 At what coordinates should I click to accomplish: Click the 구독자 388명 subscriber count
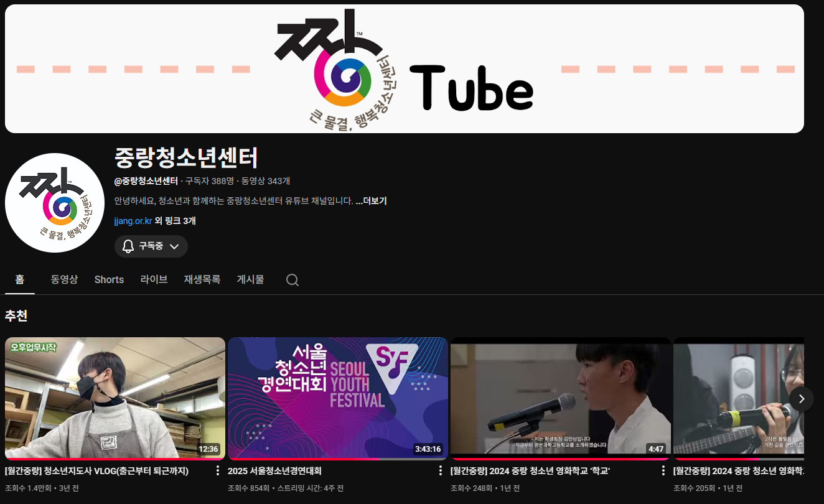click(209, 181)
